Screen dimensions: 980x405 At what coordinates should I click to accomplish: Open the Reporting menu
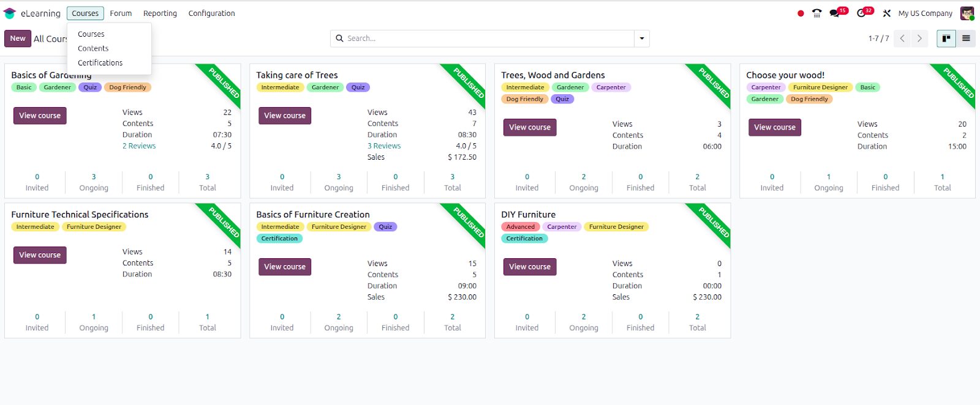pyautogui.click(x=160, y=13)
